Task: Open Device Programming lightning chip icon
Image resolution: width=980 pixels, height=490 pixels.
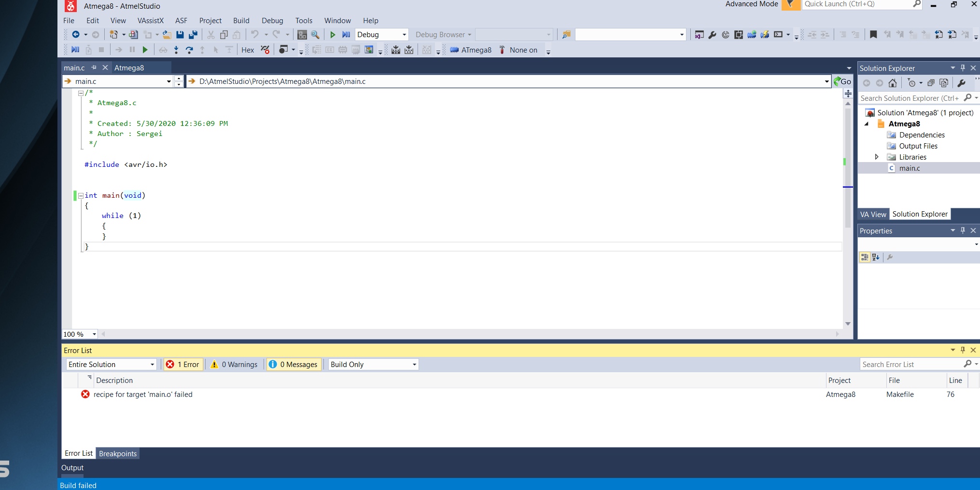Action: (765, 35)
